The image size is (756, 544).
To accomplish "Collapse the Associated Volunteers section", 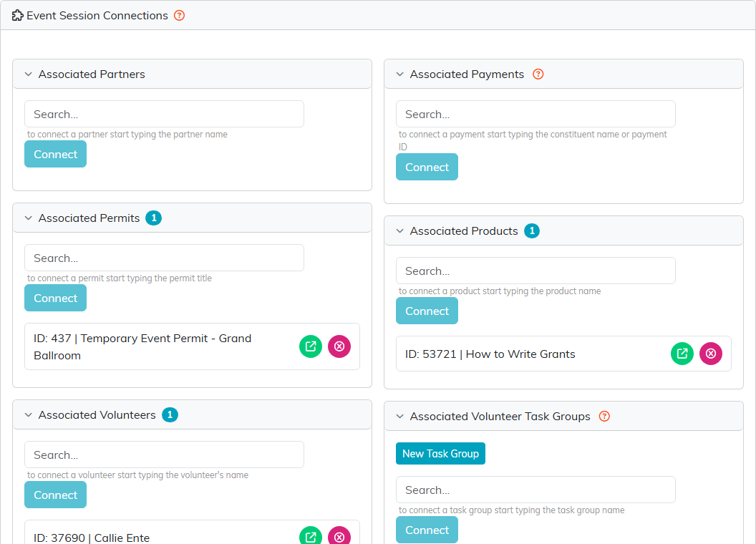I will click(29, 414).
